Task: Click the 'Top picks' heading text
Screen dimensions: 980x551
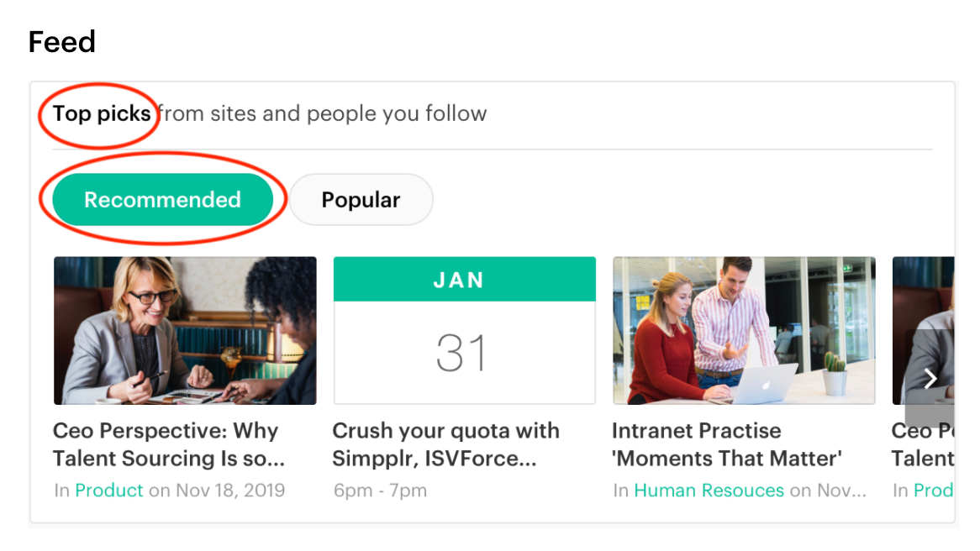Action: (x=102, y=113)
